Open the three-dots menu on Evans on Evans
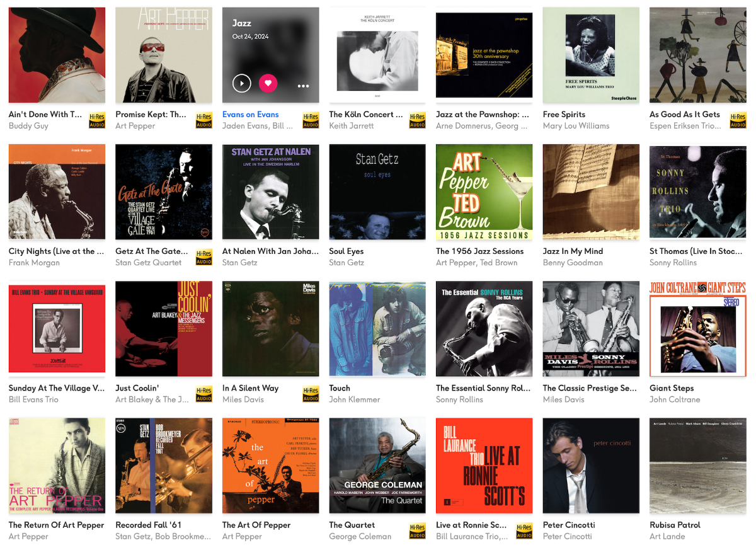756x550 pixels. point(304,86)
